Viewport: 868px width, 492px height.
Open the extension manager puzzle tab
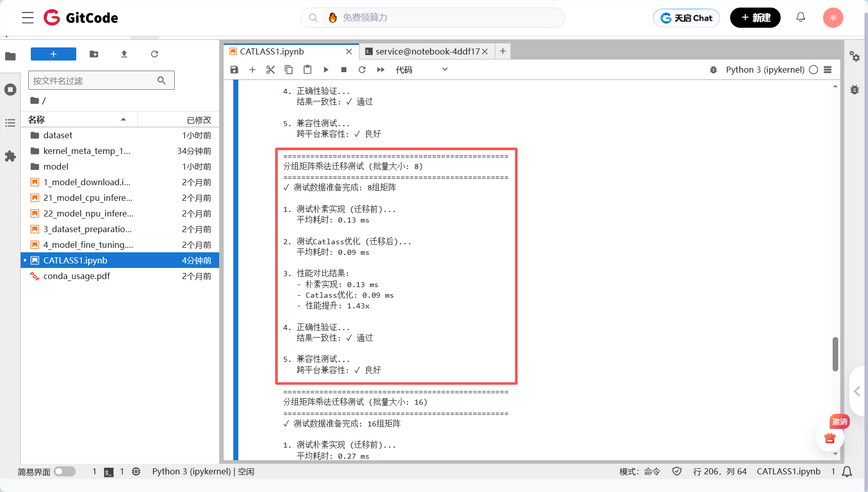pyautogui.click(x=10, y=156)
